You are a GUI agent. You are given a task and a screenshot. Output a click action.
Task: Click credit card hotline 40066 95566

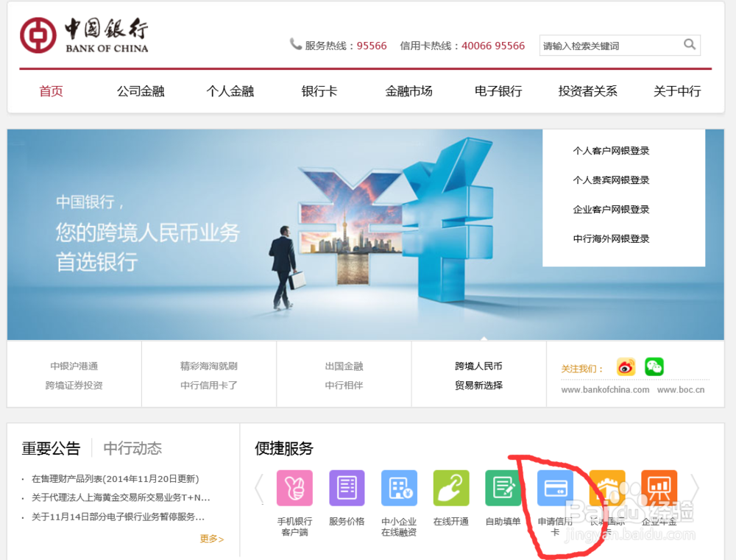[493, 46]
